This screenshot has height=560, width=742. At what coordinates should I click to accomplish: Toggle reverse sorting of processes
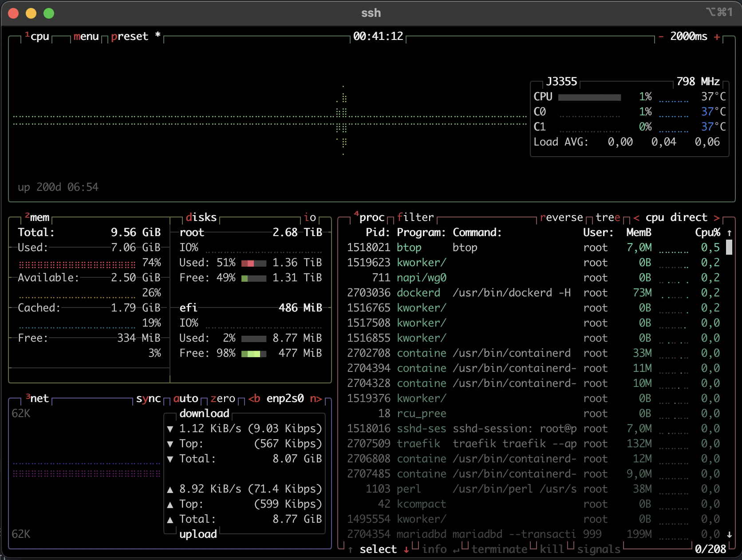(x=561, y=217)
